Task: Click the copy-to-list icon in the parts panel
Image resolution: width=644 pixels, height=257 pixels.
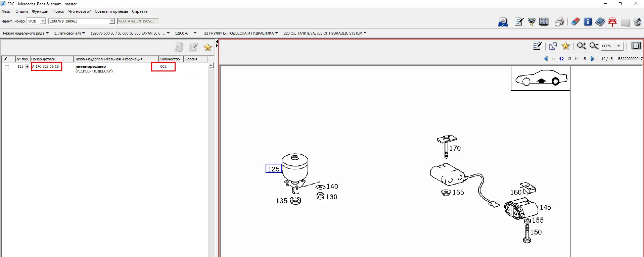Action: click(179, 47)
